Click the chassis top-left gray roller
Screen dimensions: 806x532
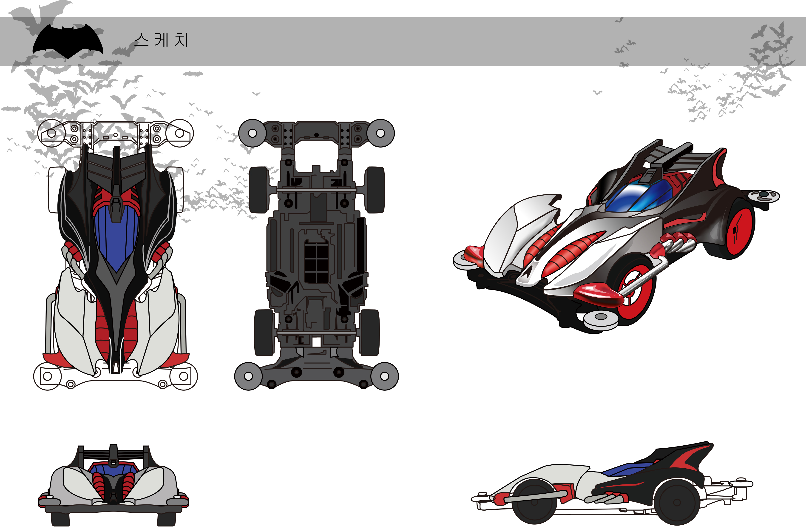pos(252,133)
